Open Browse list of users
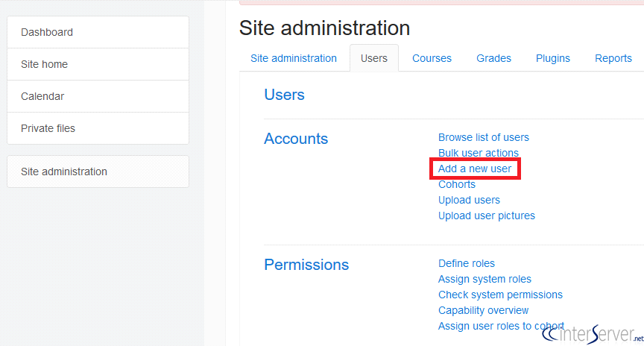Image resolution: width=644 pixels, height=346 pixels. click(x=484, y=137)
